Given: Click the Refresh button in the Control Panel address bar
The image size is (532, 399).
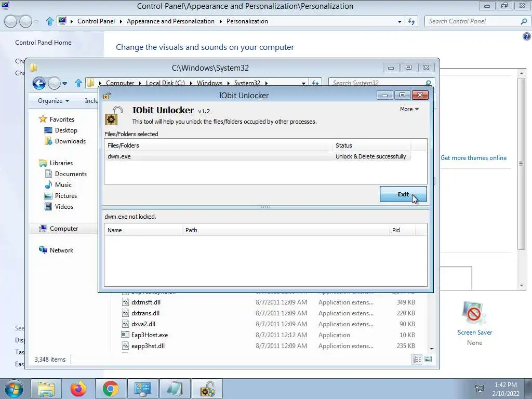Looking at the screenshot, I should pos(411,21).
